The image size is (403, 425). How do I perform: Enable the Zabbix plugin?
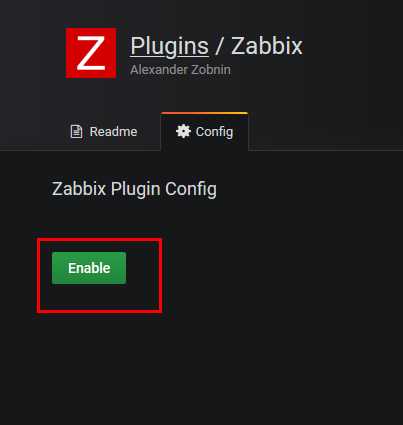coord(89,268)
